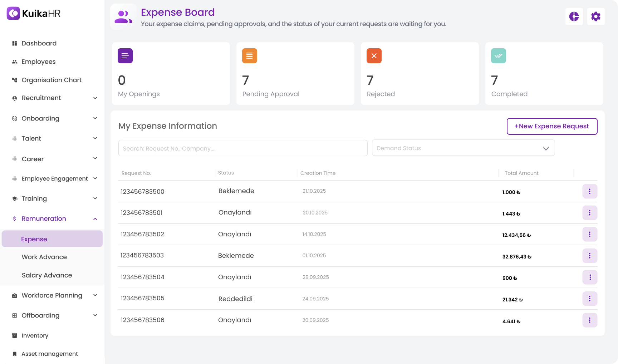618x364 pixels.
Task: Click the My Openings purple note icon
Action: coord(125,56)
